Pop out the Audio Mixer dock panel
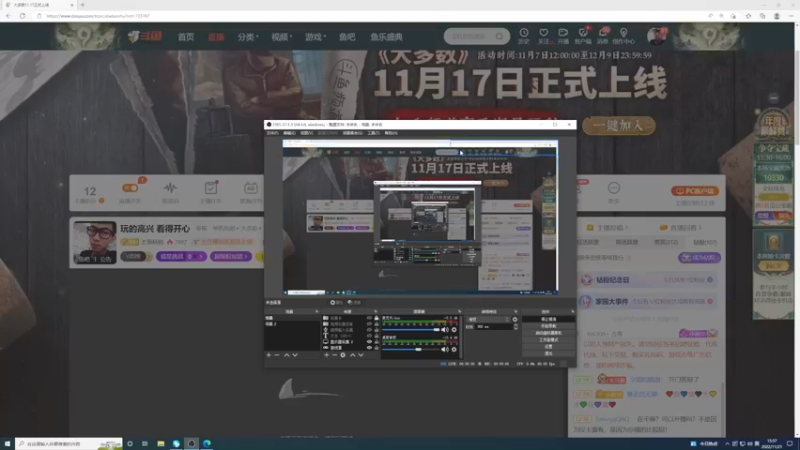This screenshot has width=800, height=450. point(460,311)
